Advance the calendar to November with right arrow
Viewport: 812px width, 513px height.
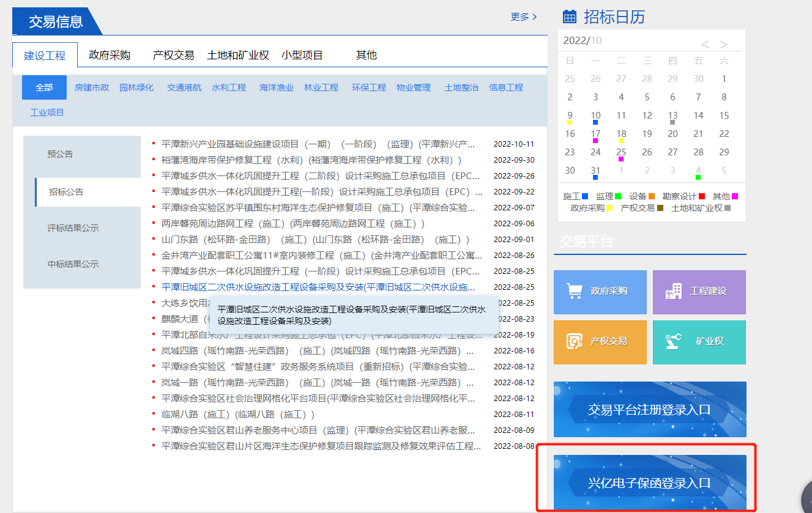pyautogui.click(x=724, y=44)
